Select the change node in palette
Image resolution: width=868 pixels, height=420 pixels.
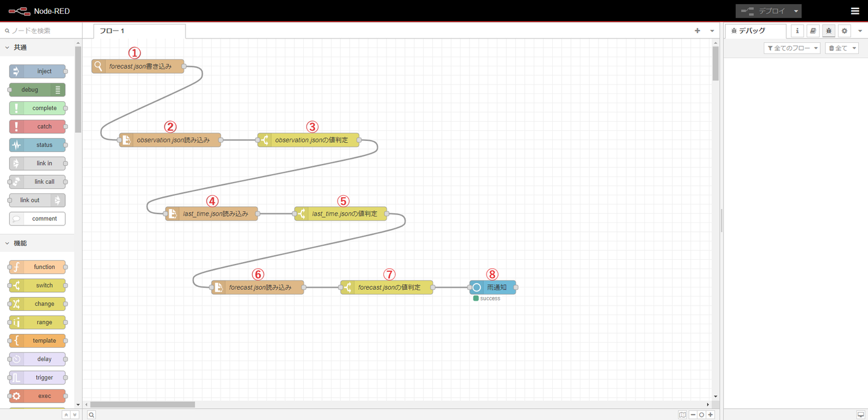click(x=37, y=304)
